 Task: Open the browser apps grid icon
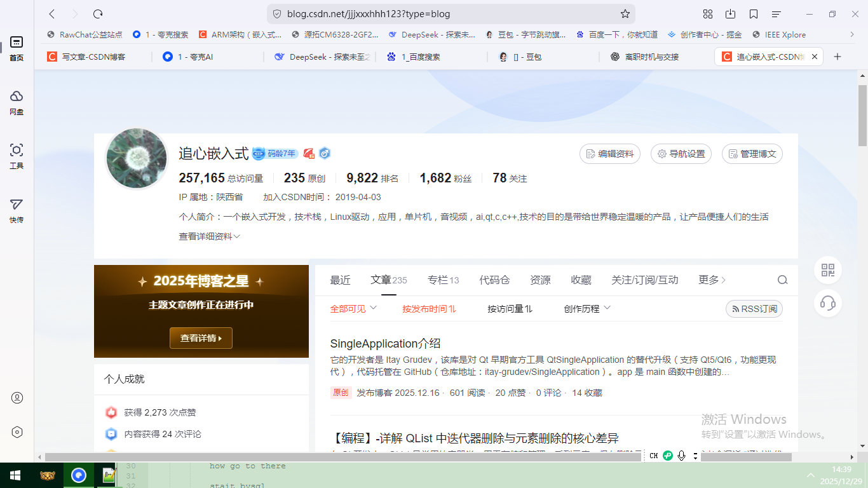[708, 14]
